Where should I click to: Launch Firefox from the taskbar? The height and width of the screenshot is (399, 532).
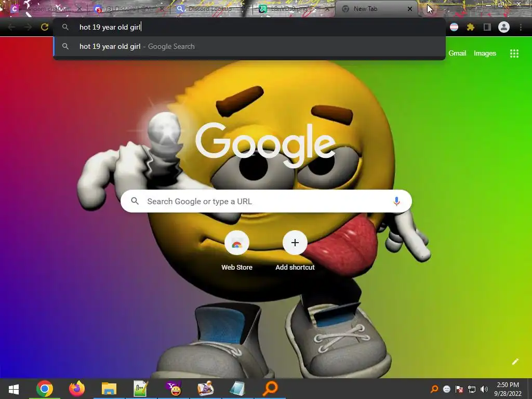tap(77, 389)
